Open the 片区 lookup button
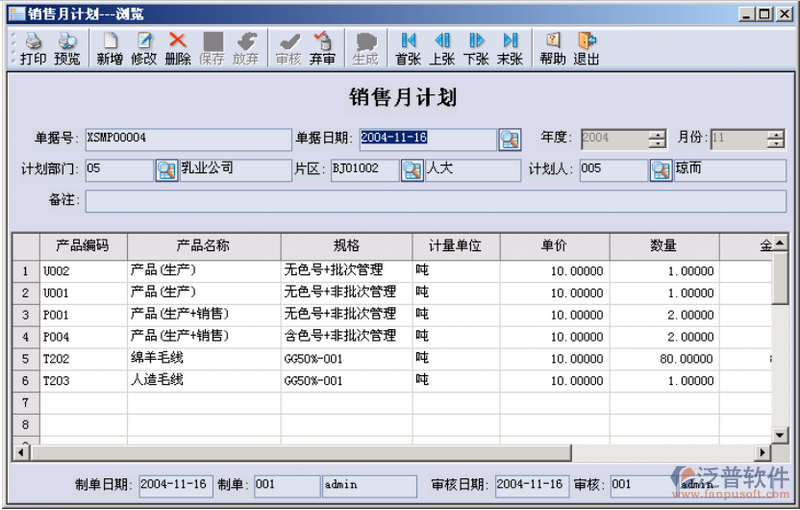The height and width of the screenshot is (510, 800). click(412, 170)
